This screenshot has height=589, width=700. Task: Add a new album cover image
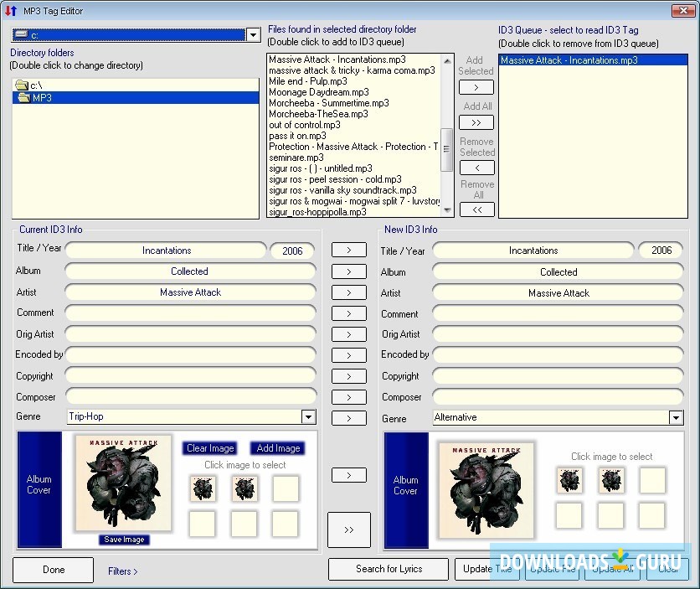click(x=277, y=448)
